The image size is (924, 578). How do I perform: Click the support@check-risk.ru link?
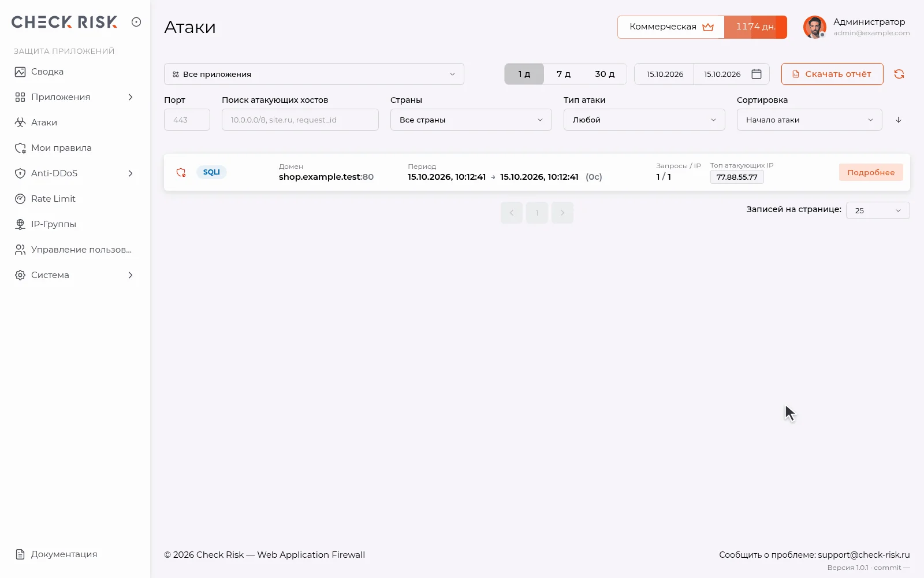[x=864, y=555]
